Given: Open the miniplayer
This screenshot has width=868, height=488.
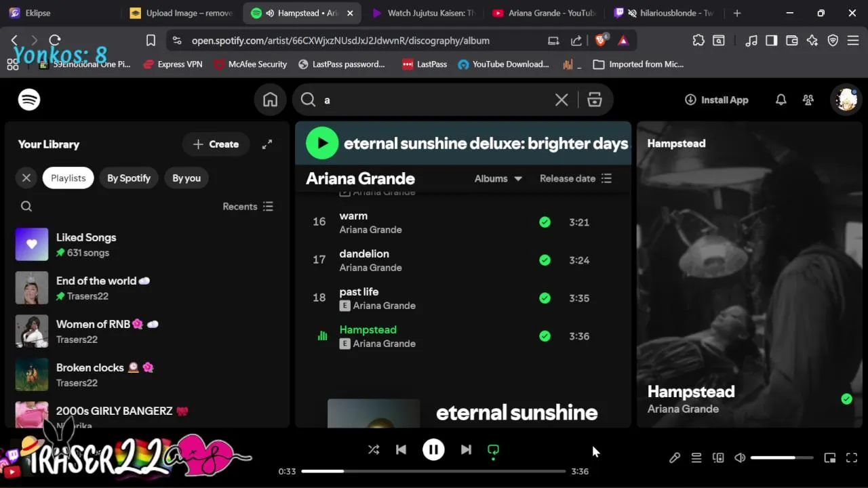Looking at the screenshot, I should tap(830, 458).
